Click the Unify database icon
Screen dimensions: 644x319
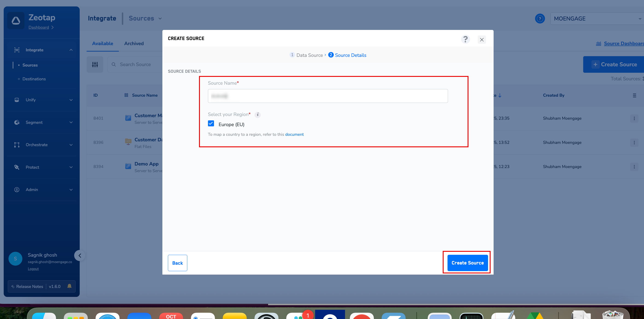(x=17, y=100)
